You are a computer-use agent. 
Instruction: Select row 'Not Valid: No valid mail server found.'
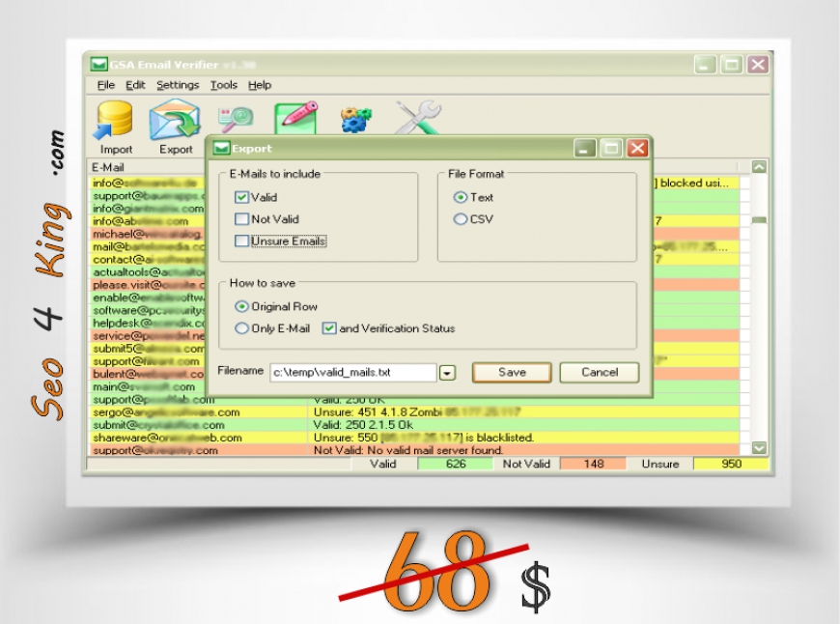coord(413,450)
